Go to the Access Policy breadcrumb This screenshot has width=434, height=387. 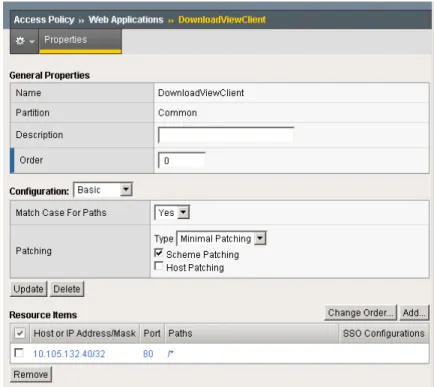tap(44, 20)
